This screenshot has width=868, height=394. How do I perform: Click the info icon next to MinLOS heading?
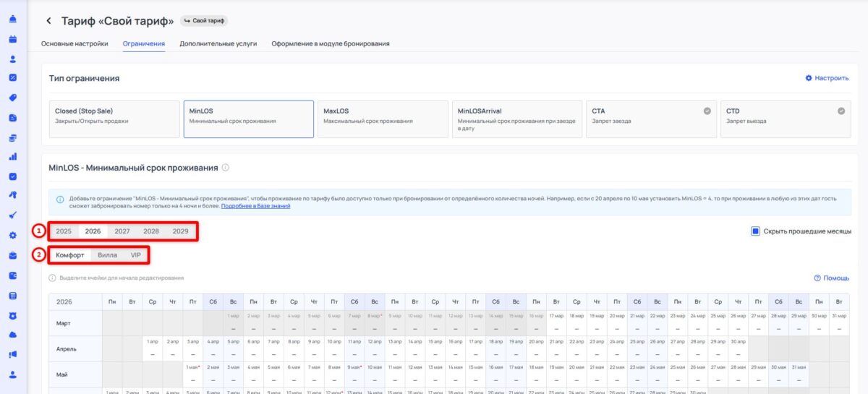click(x=226, y=168)
